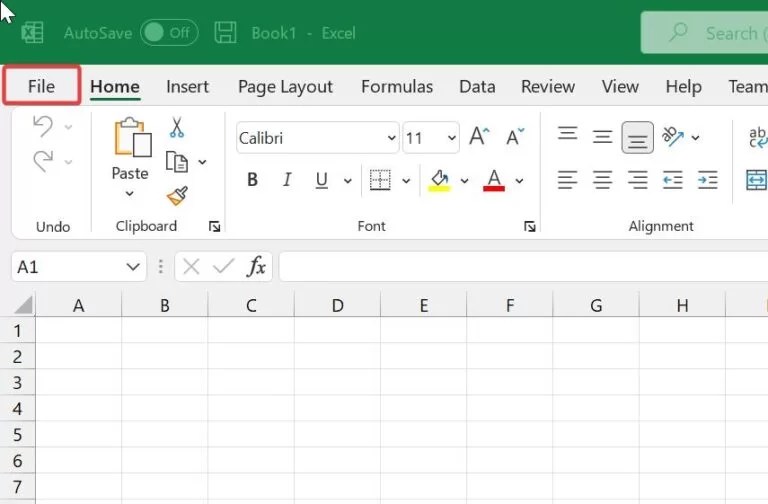
Task: Click the Undo arrow icon
Action: point(43,126)
